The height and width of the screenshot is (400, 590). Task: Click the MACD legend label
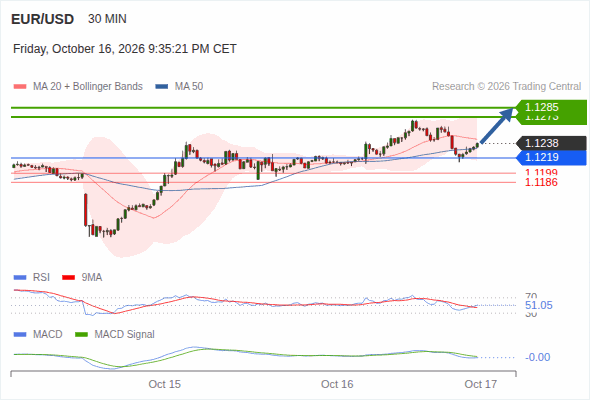click(x=47, y=335)
